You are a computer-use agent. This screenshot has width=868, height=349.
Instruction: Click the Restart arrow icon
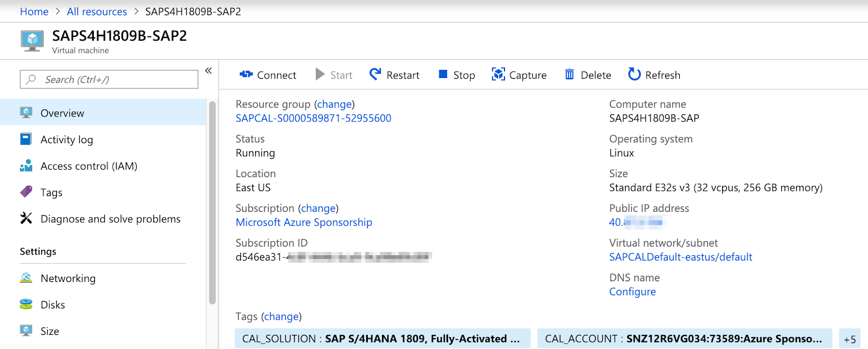(x=375, y=74)
